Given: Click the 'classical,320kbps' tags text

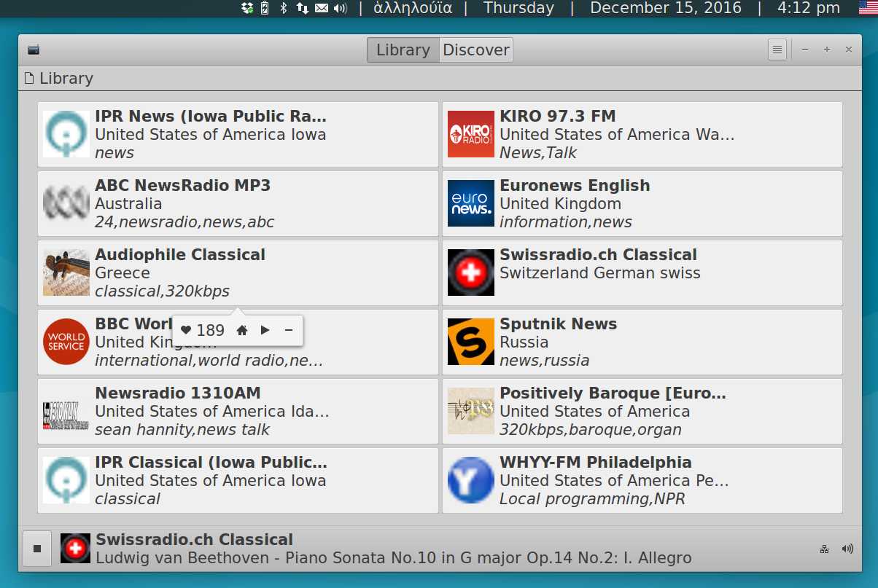Looking at the screenshot, I should pos(162,291).
